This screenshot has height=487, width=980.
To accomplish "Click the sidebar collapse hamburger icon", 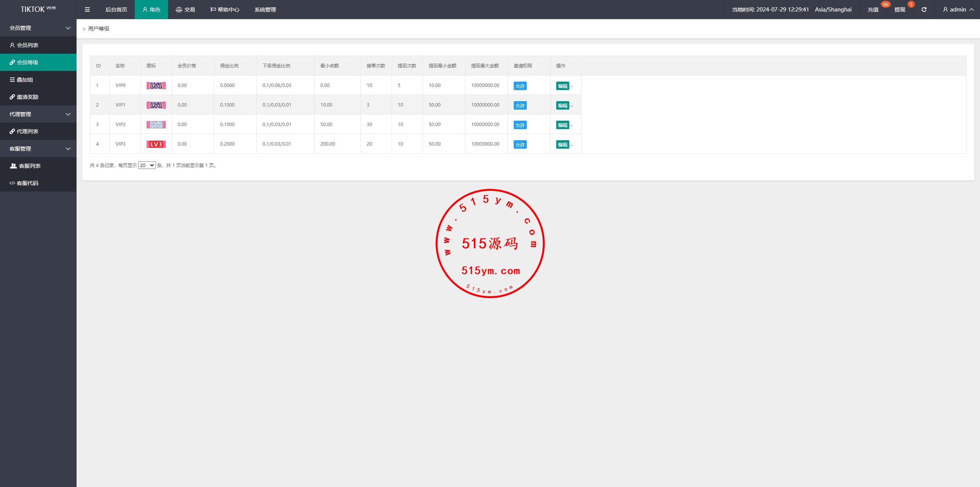I will [x=87, y=10].
